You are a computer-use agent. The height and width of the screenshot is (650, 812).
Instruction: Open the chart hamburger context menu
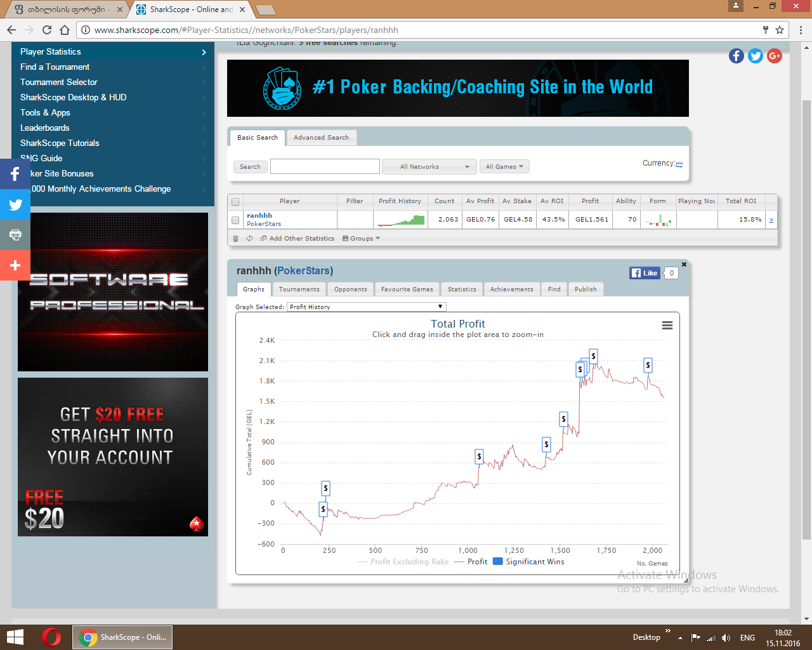tap(667, 325)
